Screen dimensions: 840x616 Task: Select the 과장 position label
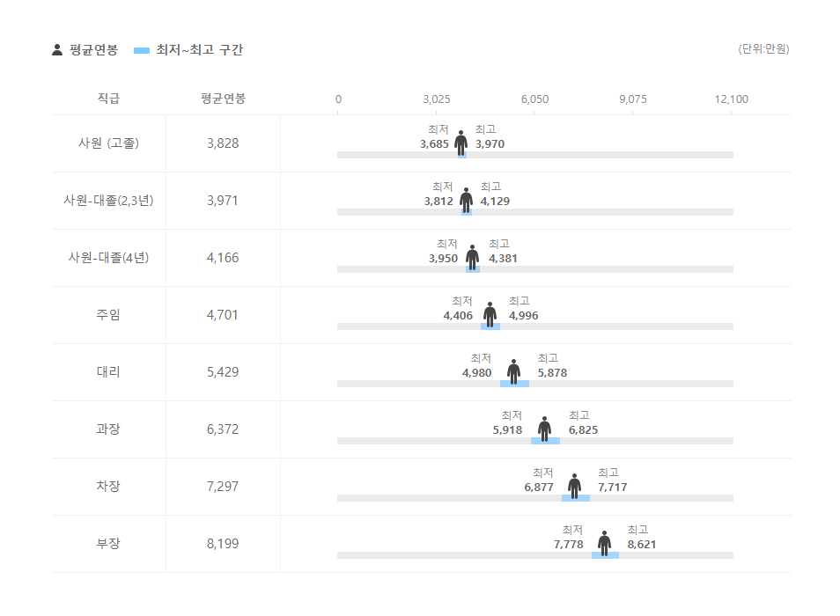(x=108, y=429)
